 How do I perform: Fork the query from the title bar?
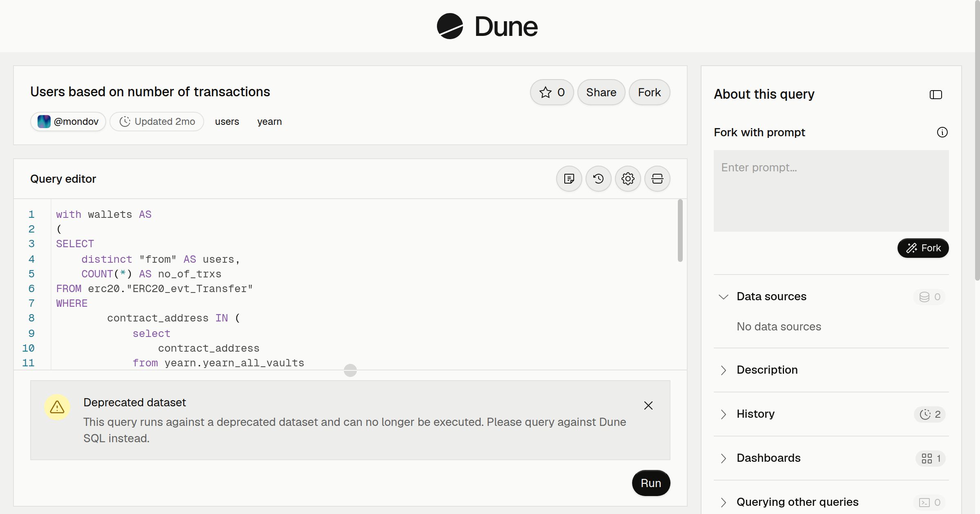click(649, 92)
